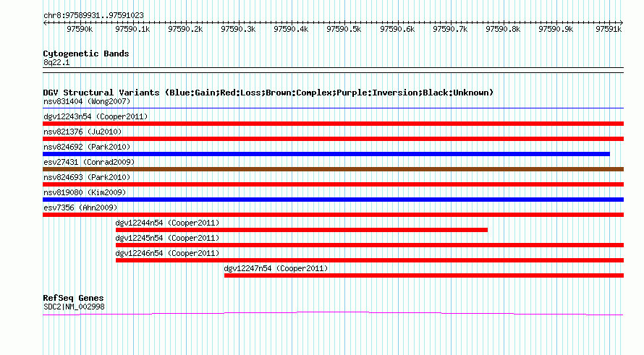Click the 97590.7k ruler tick label
Image resolution: width=644 pixels, height=355 pixels.
(x=450, y=29)
